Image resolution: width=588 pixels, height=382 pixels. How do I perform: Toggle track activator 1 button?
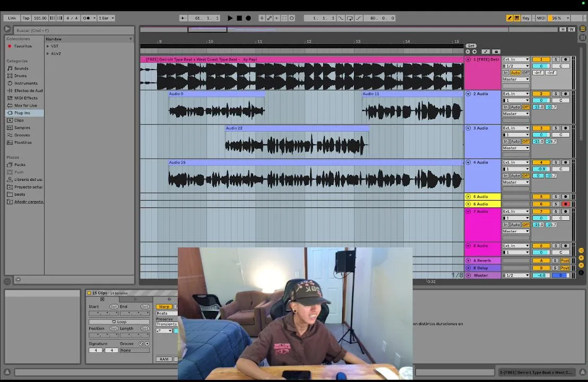[x=541, y=59]
